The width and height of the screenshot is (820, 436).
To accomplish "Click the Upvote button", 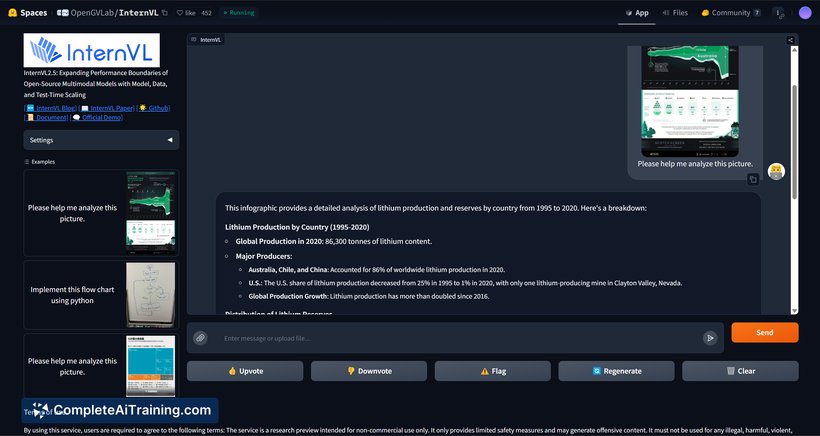I will pos(245,371).
